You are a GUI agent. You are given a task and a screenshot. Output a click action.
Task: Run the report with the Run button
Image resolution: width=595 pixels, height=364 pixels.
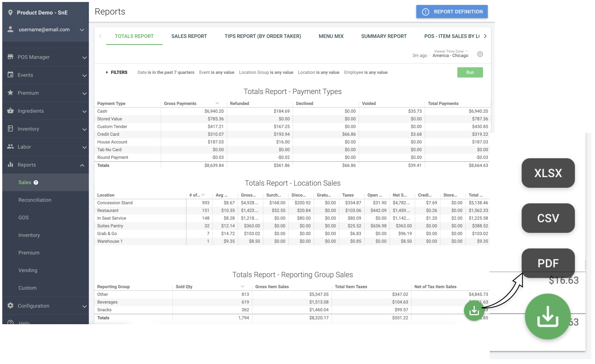tap(470, 72)
